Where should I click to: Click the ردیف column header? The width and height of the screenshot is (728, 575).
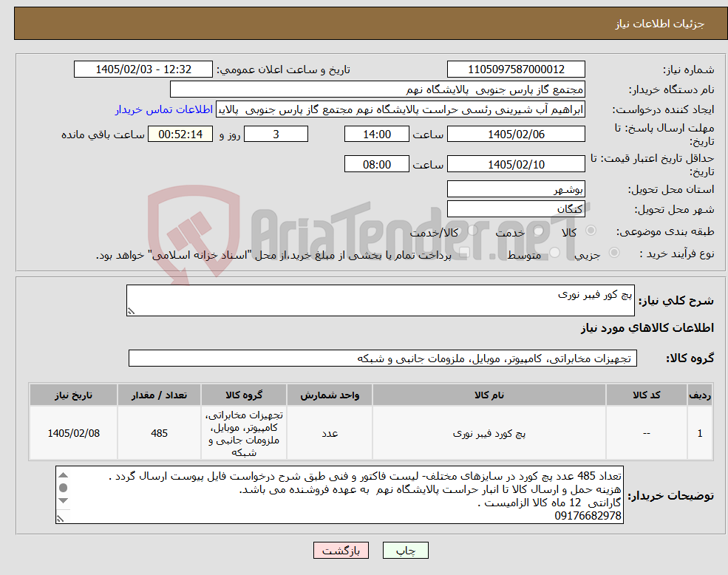(x=700, y=395)
